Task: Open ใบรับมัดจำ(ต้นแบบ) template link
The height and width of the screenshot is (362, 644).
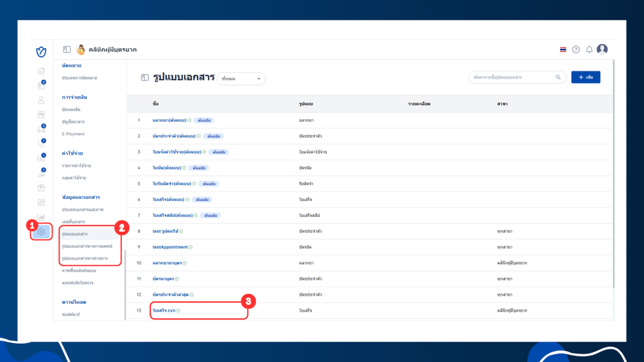Action: click(171, 183)
